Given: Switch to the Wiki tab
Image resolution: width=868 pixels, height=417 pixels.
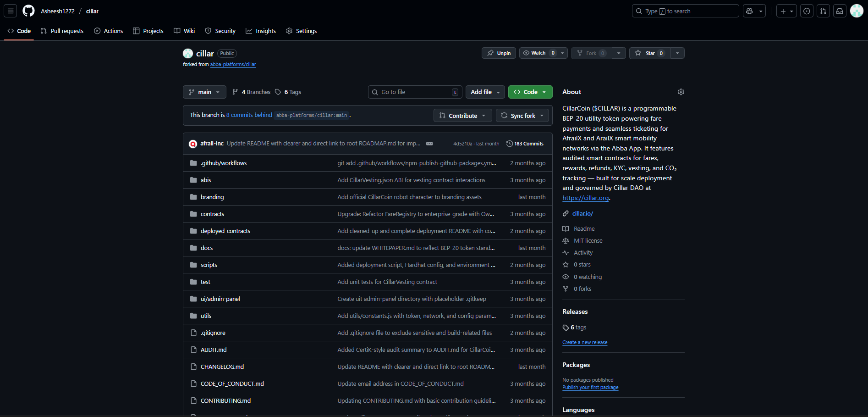Looking at the screenshot, I should tap(184, 31).
